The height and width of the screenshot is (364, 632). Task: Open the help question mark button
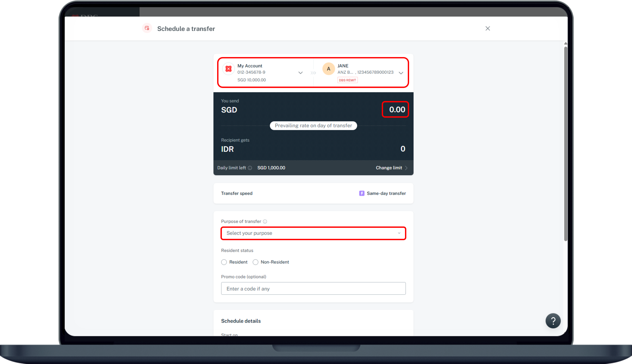coord(553,321)
